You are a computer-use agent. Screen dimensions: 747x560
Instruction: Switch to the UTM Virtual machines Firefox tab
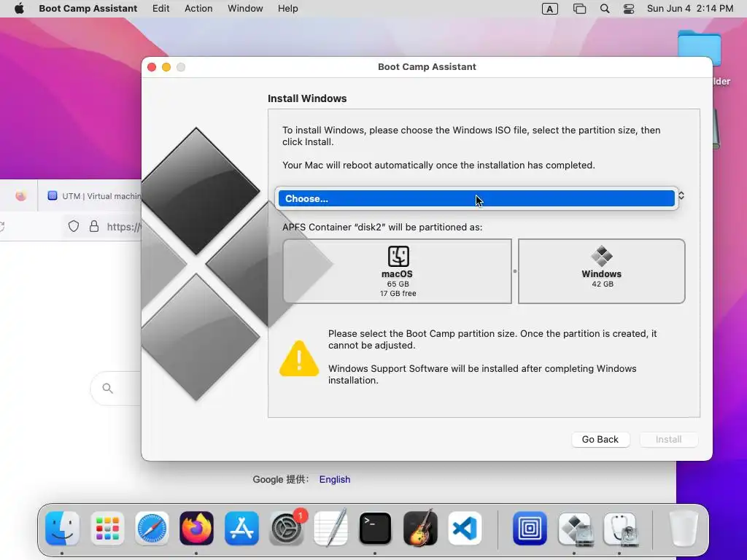pyautogui.click(x=90, y=195)
